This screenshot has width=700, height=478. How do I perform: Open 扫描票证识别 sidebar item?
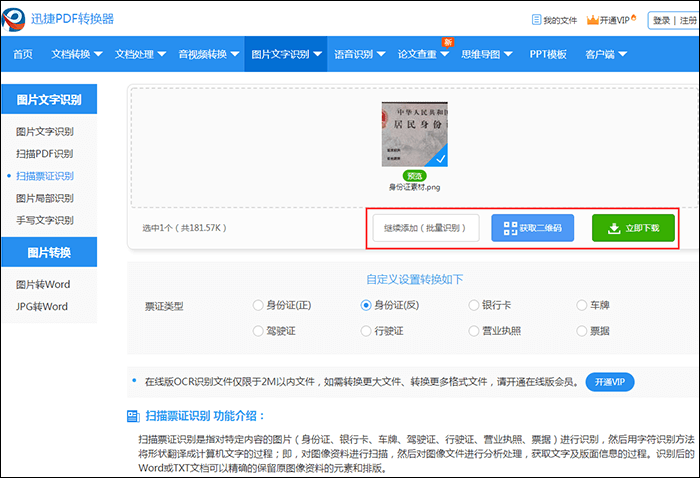[x=45, y=176]
